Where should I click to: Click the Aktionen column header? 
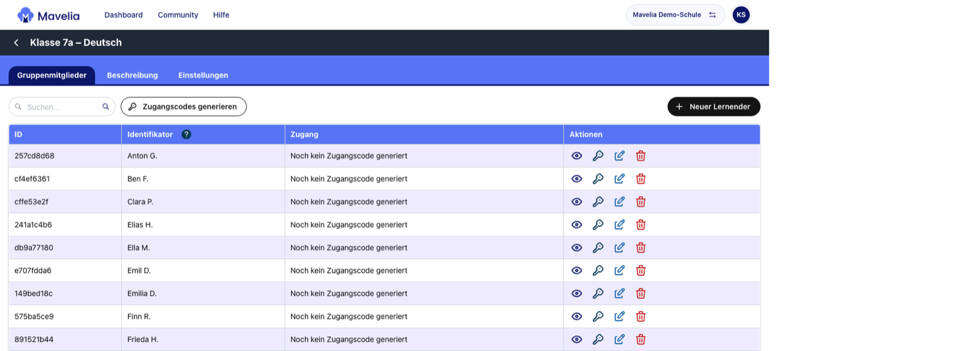[x=661, y=134]
